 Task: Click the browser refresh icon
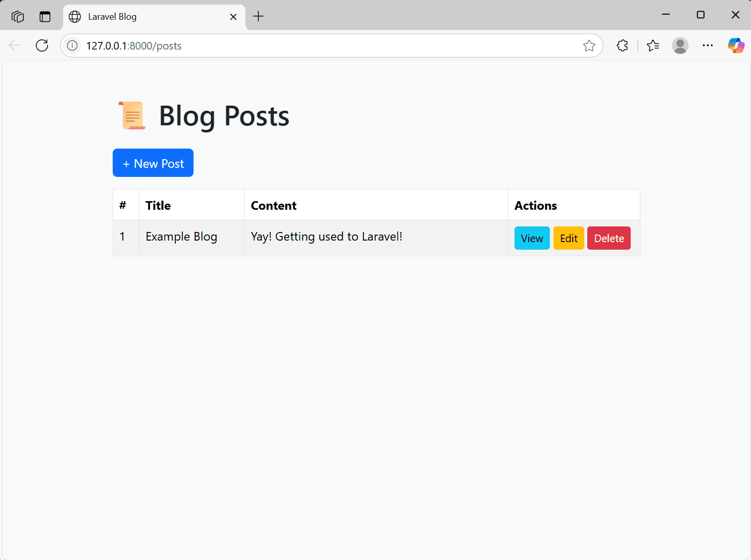[x=42, y=45]
